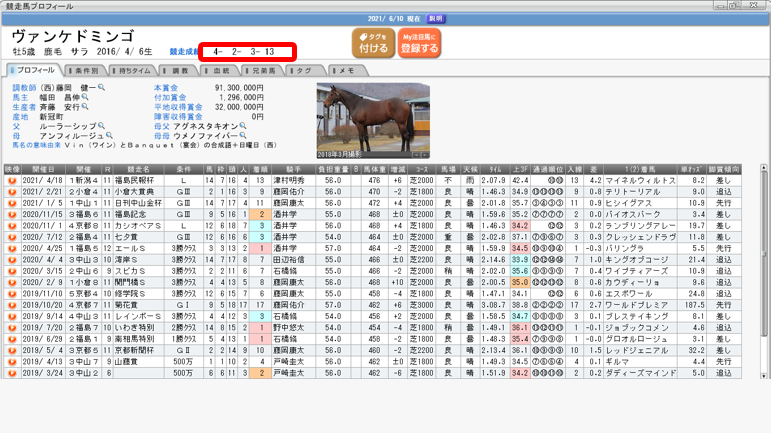Click the 説明 button in date bar
The image size is (771, 433).
click(x=435, y=19)
